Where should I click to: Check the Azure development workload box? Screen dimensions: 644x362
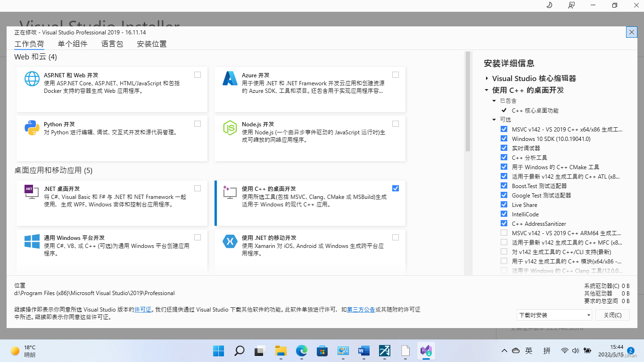(396, 74)
